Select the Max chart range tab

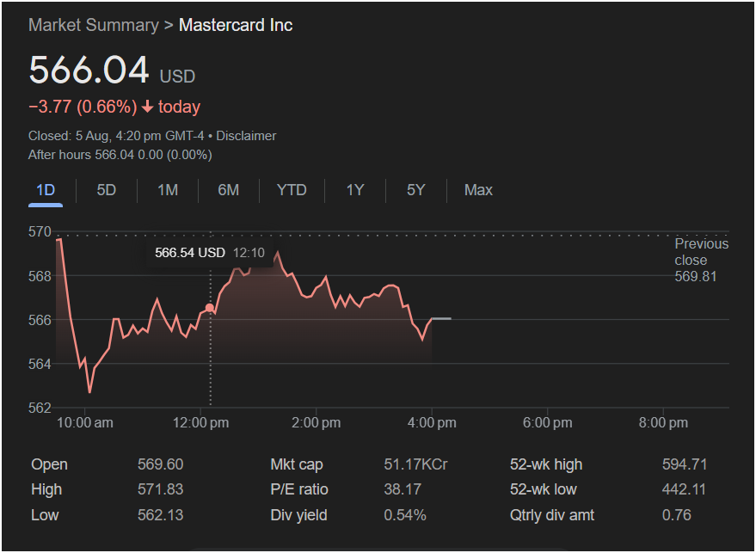coord(478,190)
